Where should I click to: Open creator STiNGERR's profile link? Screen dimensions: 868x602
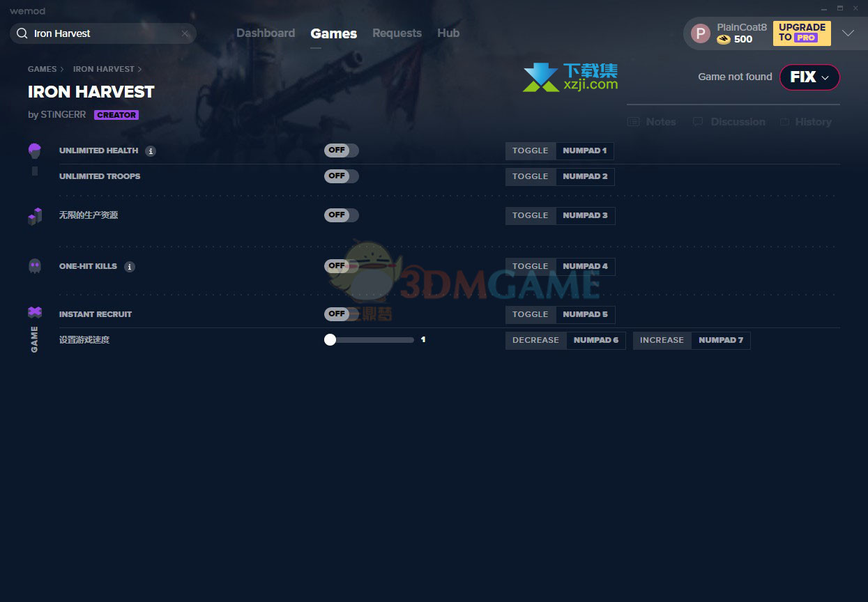pos(63,115)
